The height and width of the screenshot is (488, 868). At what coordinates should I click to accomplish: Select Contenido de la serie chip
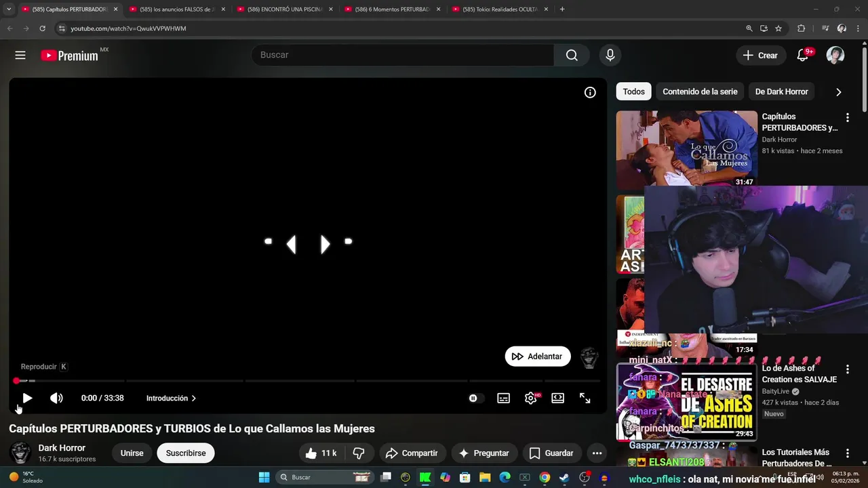[x=700, y=91]
